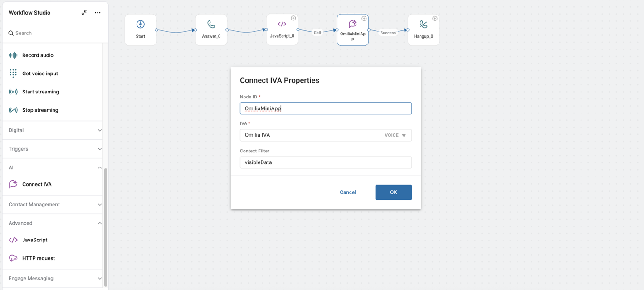
Task: Select the HTTP request node
Action: click(x=39, y=258)
